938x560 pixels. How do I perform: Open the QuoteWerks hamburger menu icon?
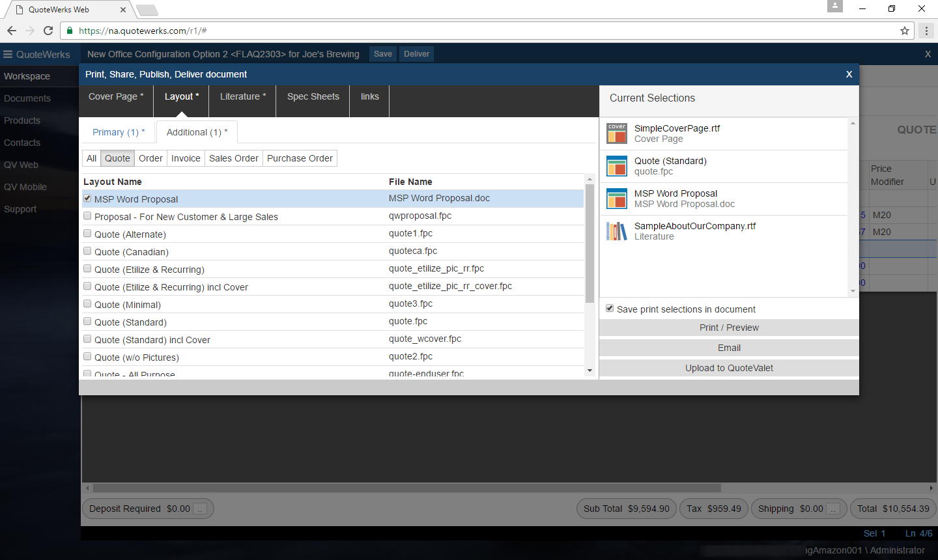coord(8,55)
